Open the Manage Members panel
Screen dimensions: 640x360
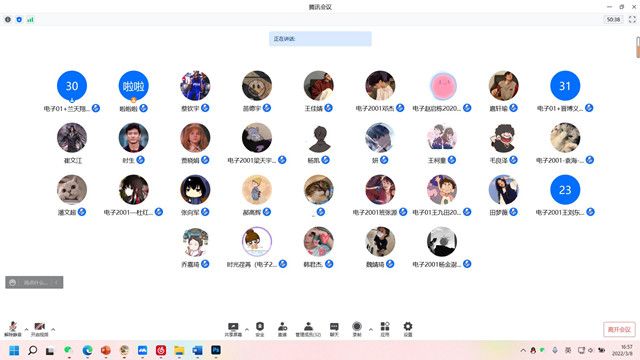(x=308, y=329)
